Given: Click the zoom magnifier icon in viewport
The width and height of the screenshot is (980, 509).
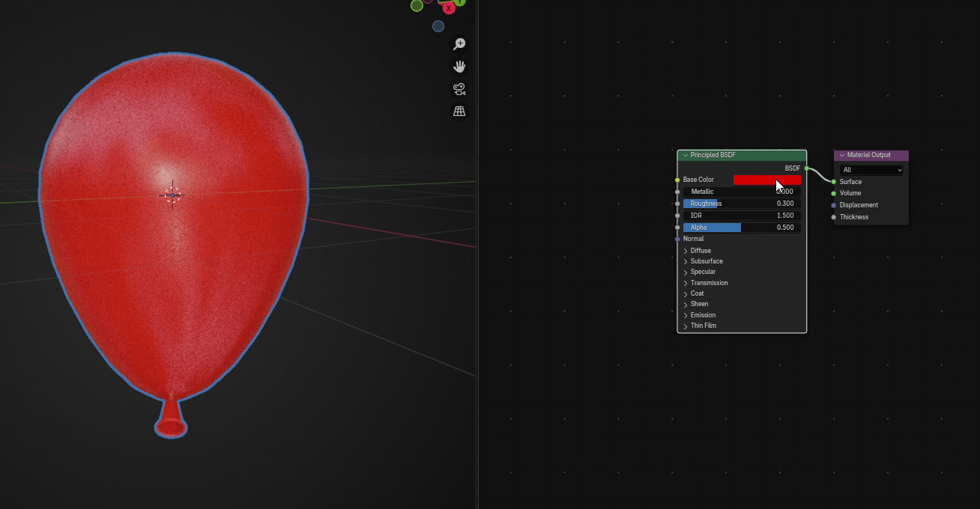Looking at the screenshot, I should pos(459,44).
